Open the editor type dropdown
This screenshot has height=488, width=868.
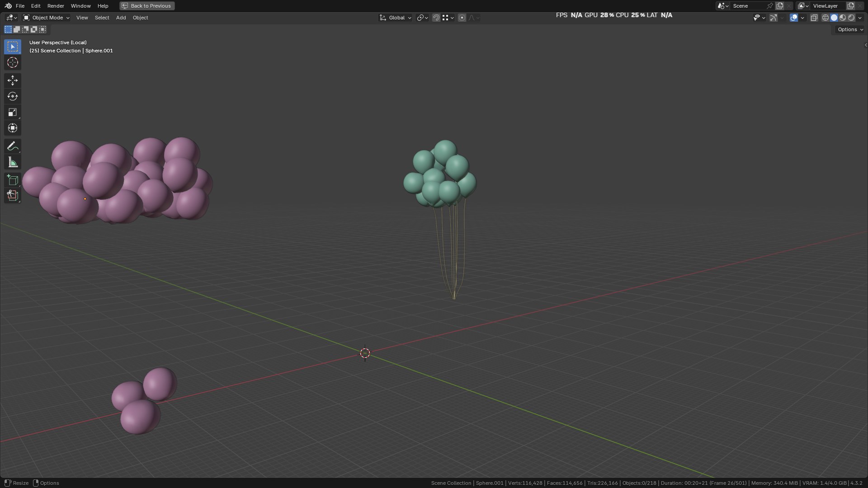pos(11,18)
